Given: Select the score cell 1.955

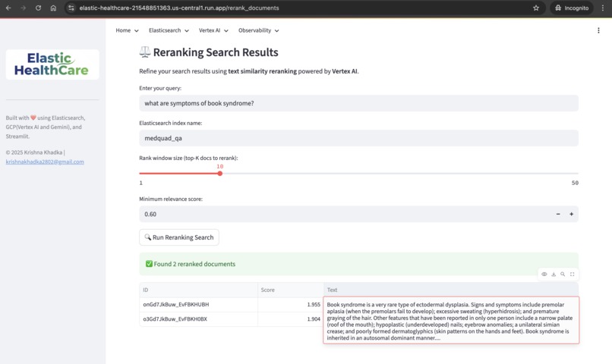Looking at the screenshot, I should point(290,304).
